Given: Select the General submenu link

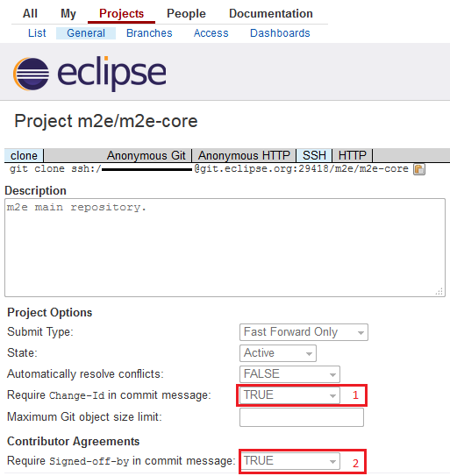Looking at the screenshot, I should [x=86, y=33].
